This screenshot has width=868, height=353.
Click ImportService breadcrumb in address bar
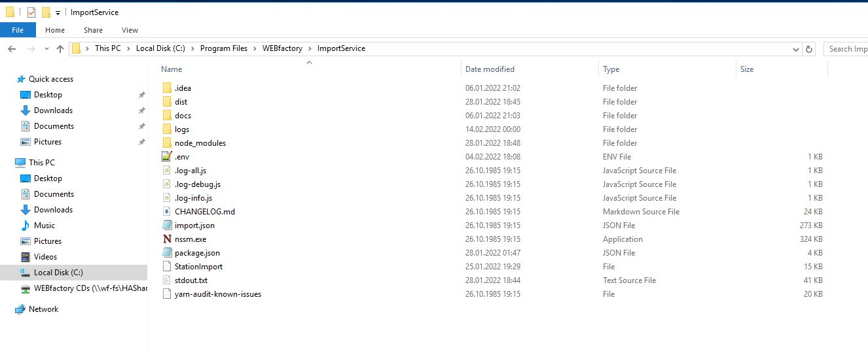341,48
